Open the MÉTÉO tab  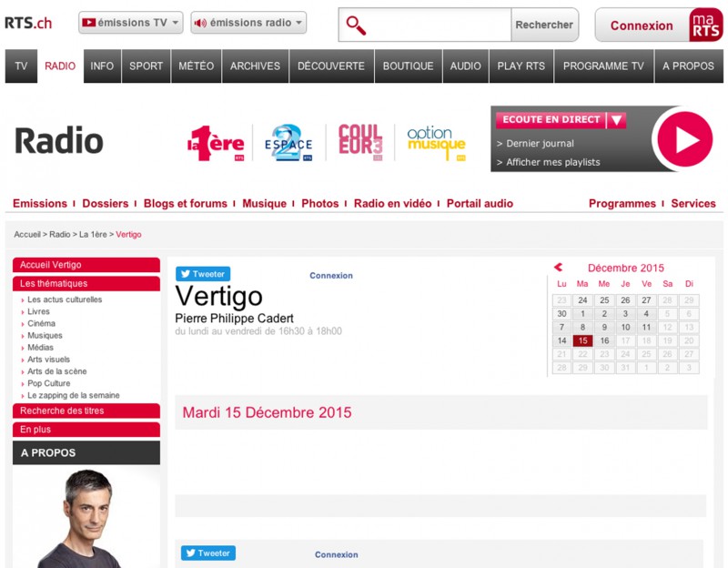pos(197,66)
